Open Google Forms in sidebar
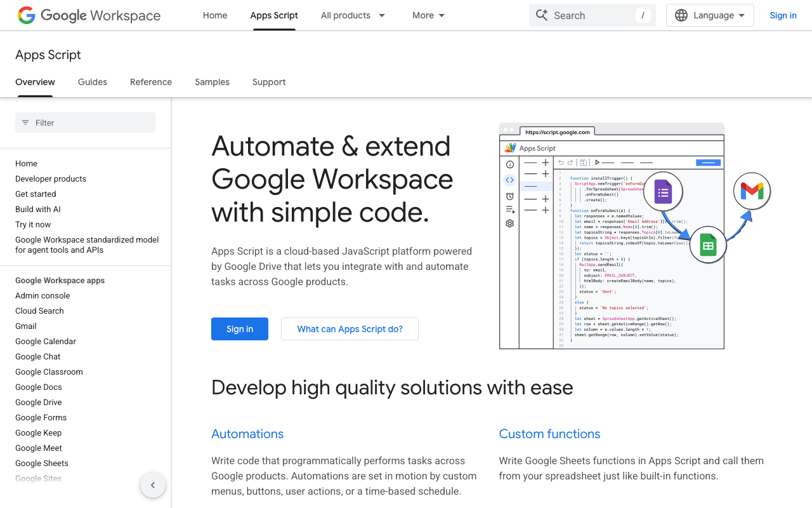The height and width of the screenshot is (508, 812). click(x=41, y=418)
